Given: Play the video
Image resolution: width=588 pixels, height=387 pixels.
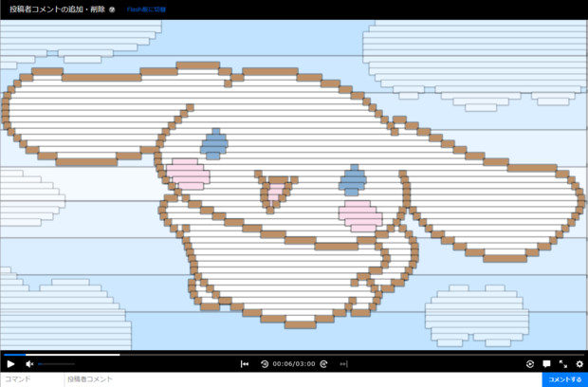Looking at the screenshot, I should pos(10,363).
